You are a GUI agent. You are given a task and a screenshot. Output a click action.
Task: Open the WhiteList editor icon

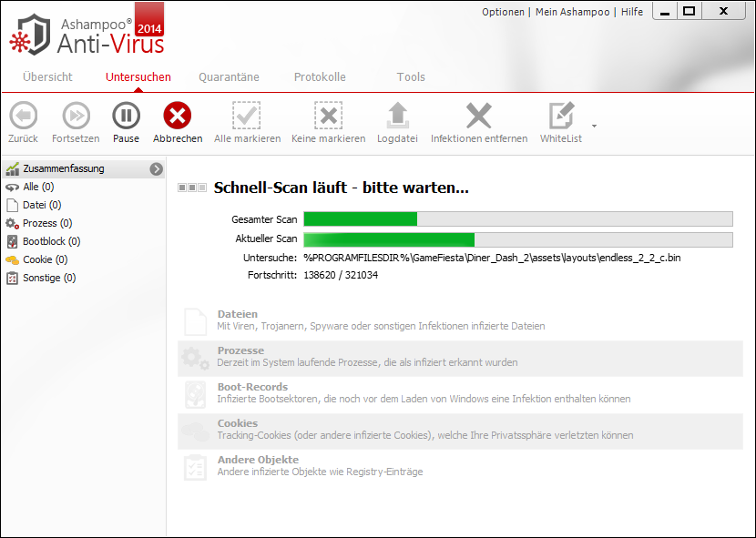[561, 116]
